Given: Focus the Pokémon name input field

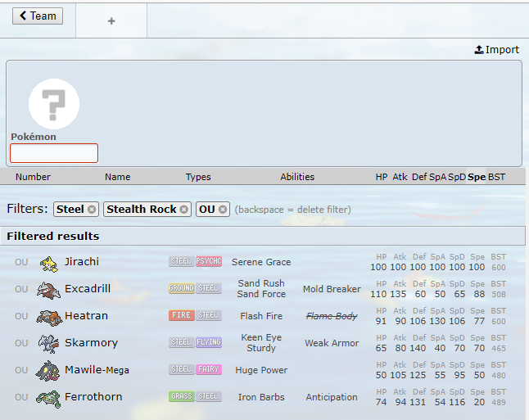Looking at the screenshot, I should tap(54, 153).
